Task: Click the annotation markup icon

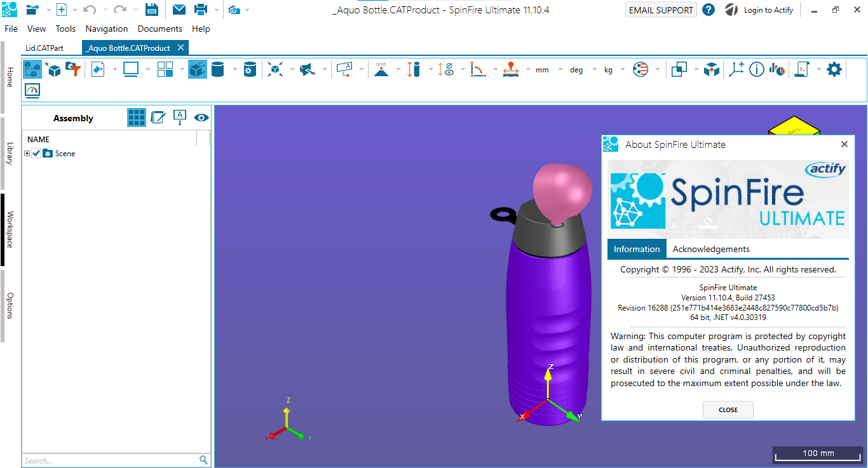Action: click(344, 69)
